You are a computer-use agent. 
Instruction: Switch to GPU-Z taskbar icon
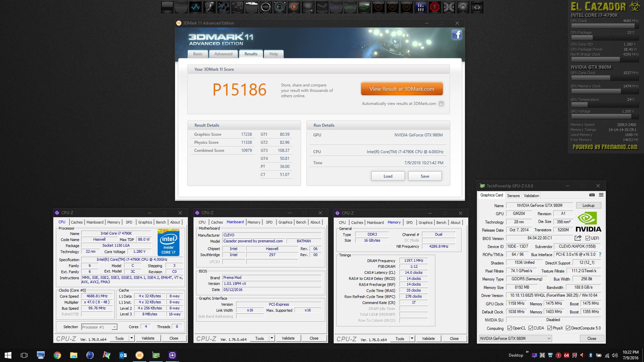(156, 355)
